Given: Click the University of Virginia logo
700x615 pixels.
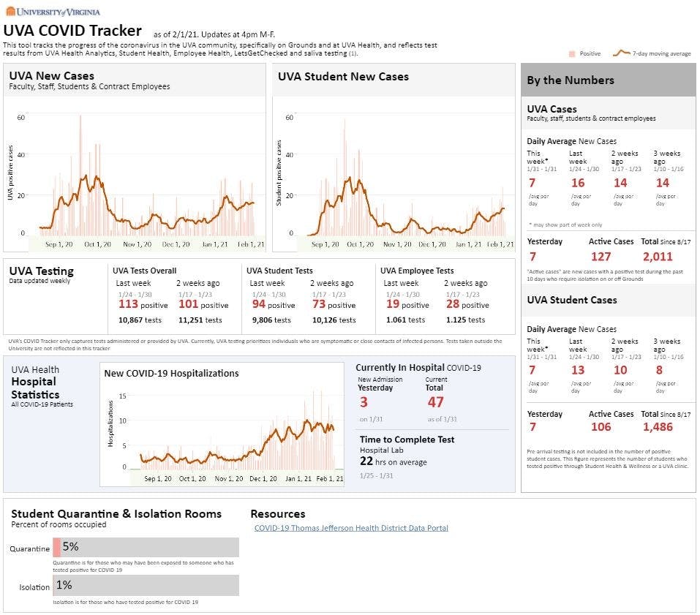Looking at the screenshot, I should pos(53,12).
